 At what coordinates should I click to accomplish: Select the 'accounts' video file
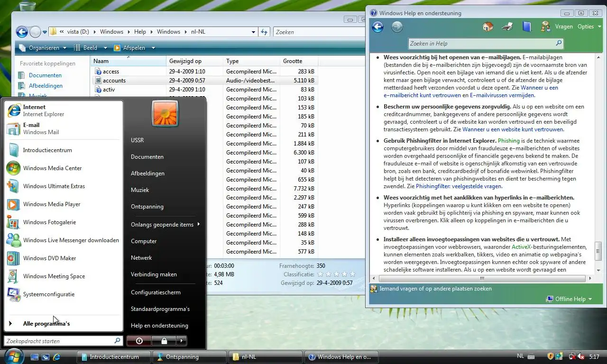pos(114,81)
